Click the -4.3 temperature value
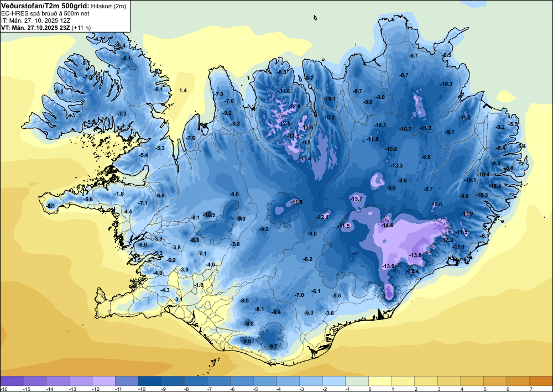The height and width of the screenshot is (392, 553). pos(165,290)
